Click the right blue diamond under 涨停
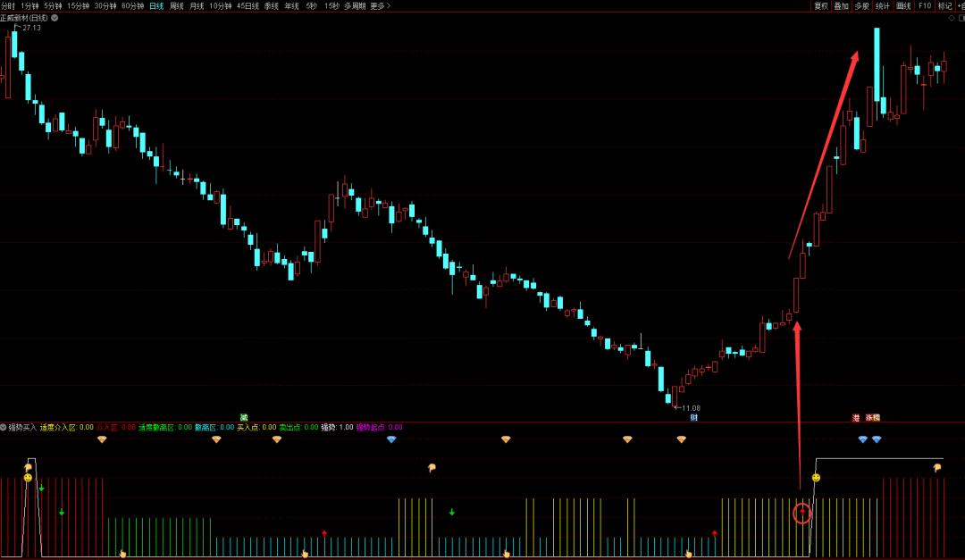Screen dimensions: 965x560 pos(877,439)
